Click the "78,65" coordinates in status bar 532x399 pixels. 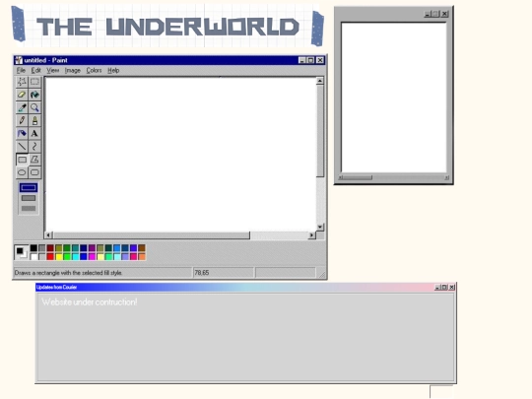tap(202, 273)
